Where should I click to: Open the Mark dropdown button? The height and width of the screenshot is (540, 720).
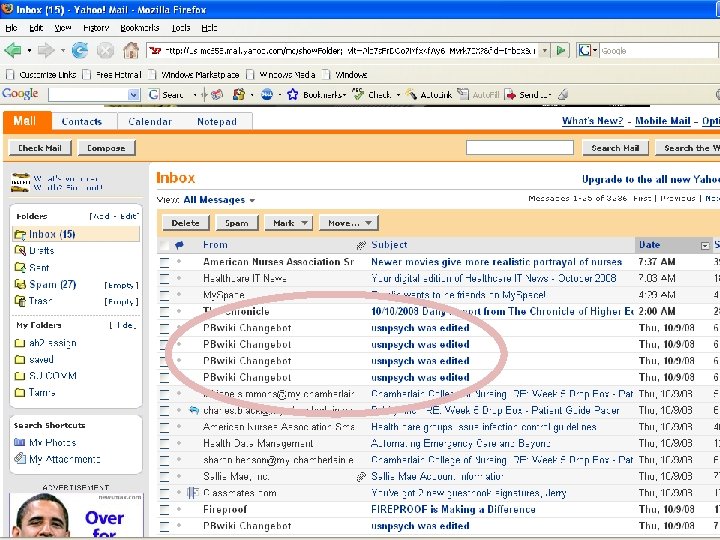(289, 223)
